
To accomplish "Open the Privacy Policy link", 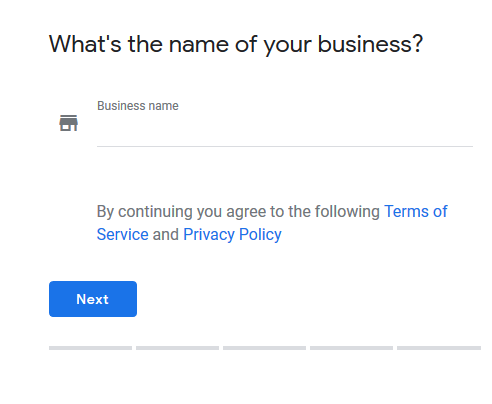I will (232, 234).
